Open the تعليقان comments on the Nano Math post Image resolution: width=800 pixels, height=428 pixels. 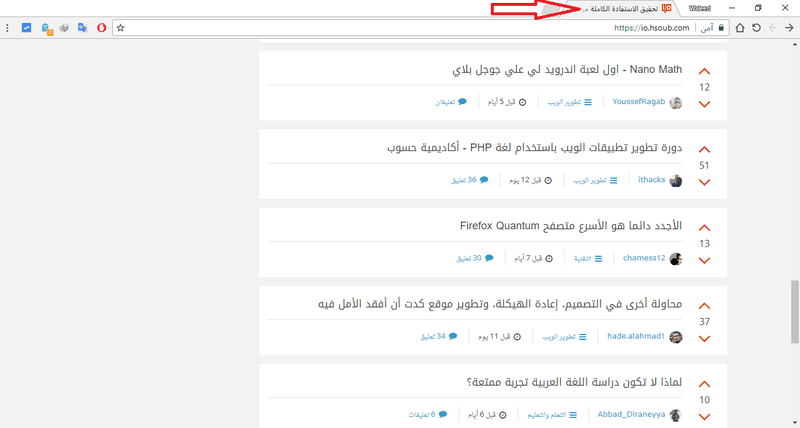point(451,102)
